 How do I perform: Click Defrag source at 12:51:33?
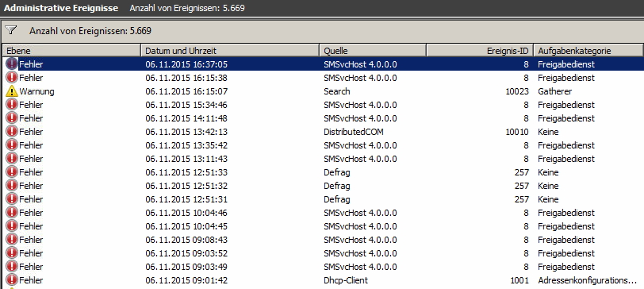click(337, 172)
